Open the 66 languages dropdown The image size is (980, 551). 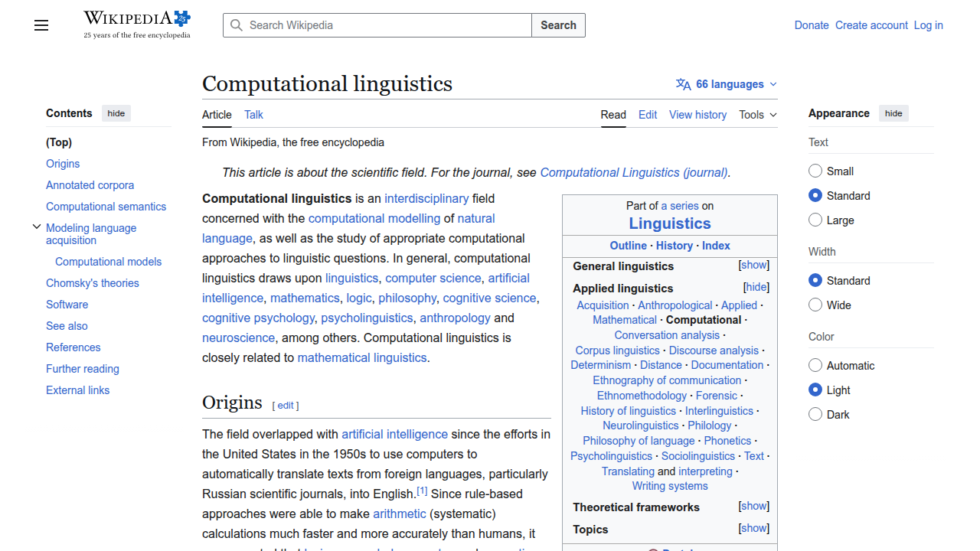click(727, 84)
